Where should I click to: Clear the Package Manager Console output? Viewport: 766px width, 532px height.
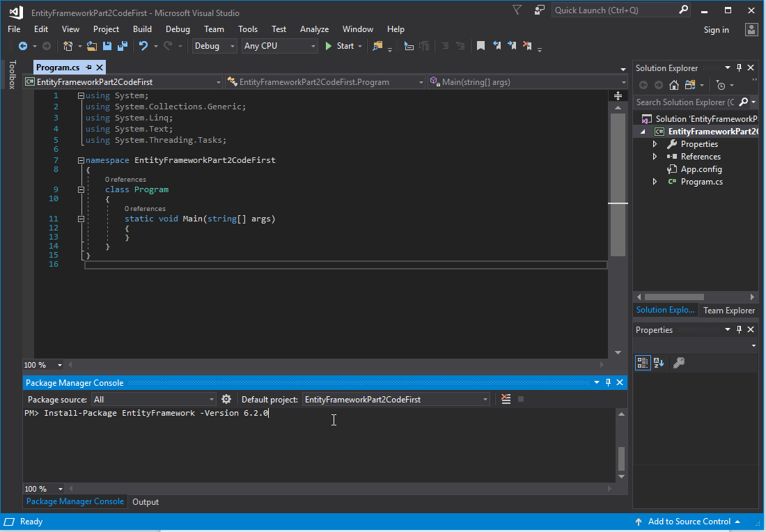(x=505, y=398)
